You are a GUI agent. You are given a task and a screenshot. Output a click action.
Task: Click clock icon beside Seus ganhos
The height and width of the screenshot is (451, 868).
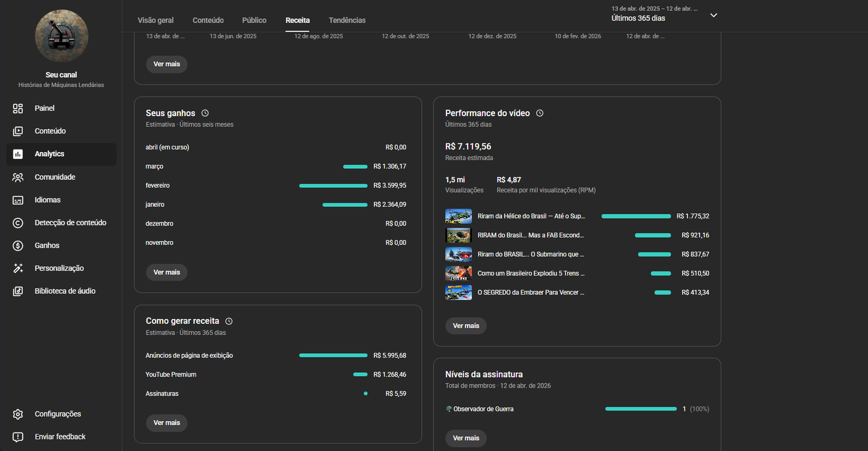tap(205, 113)
